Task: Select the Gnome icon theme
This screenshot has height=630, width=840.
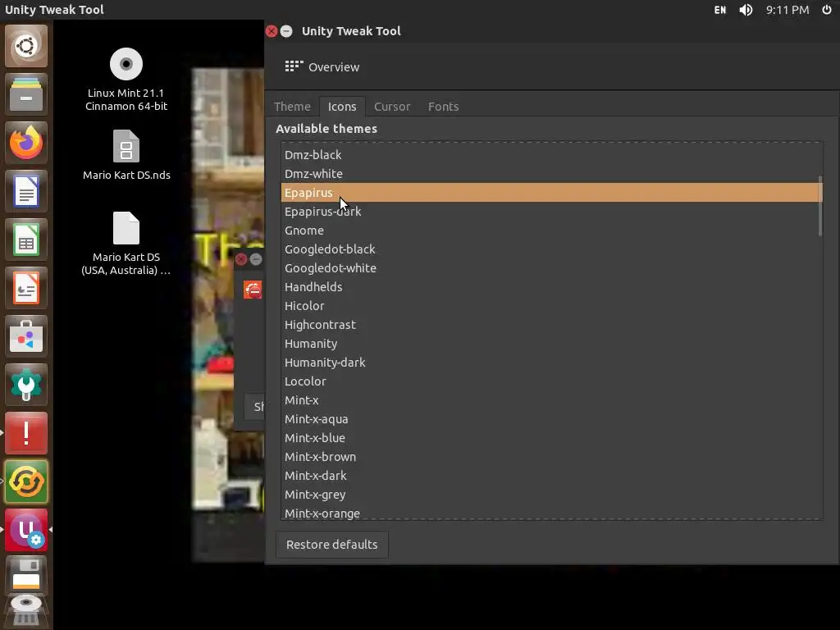Action: pyautogui.click(x=551, y=231)
